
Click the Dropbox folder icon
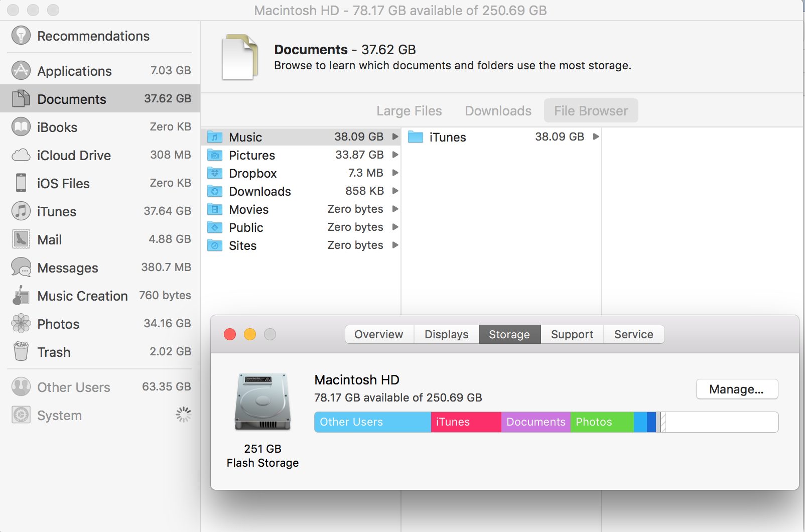point(215,173)
